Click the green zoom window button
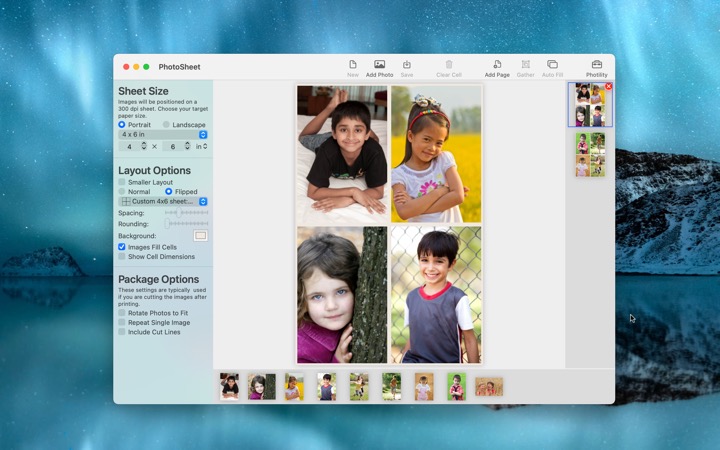This screenshot has width=720, height=450. 146,67
